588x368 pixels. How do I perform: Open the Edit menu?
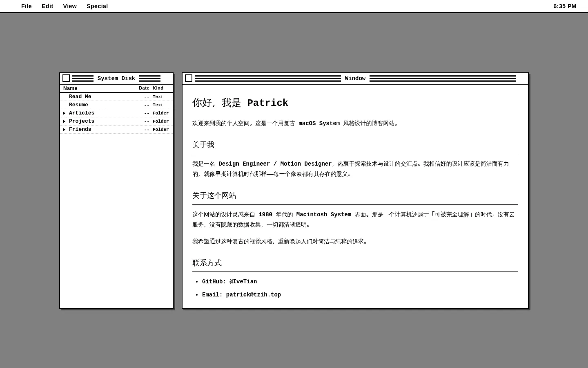point(47,6)
